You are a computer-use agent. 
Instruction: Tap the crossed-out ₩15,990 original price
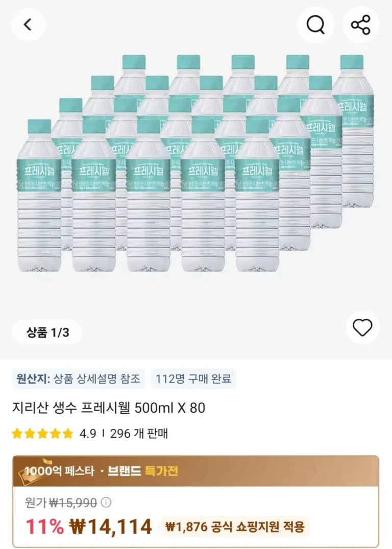coord(73,503)
